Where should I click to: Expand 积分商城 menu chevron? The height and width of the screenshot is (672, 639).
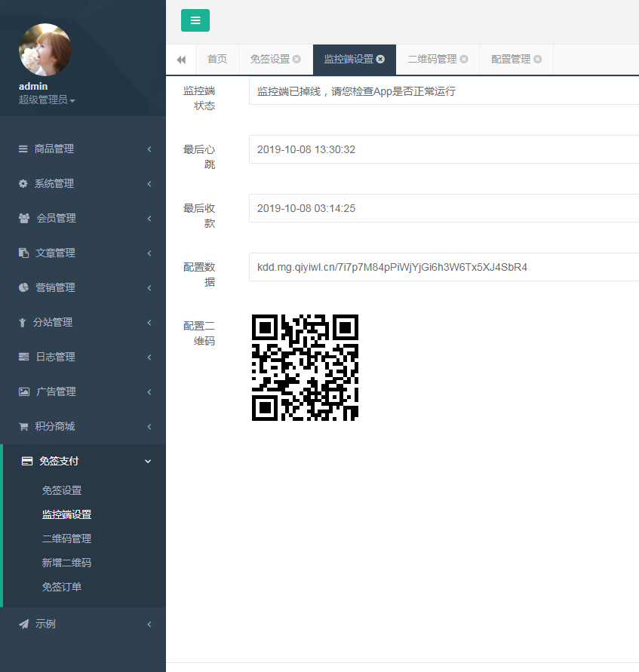pyautogui.click(x=149, y=427)
